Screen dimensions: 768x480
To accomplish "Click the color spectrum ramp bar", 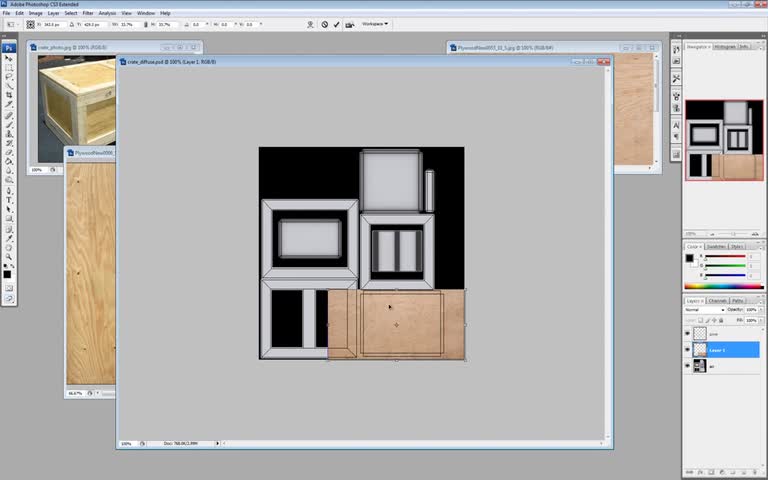I will 723,286.
